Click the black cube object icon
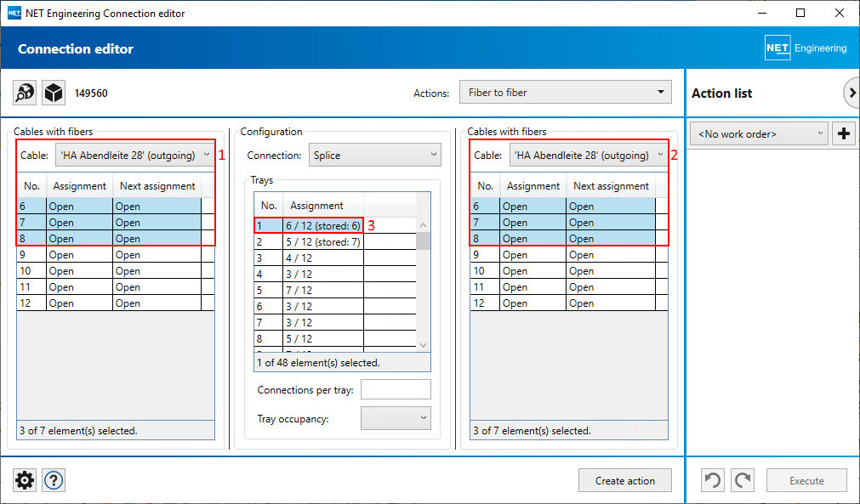The image size is (860, 504). point(54,93)
